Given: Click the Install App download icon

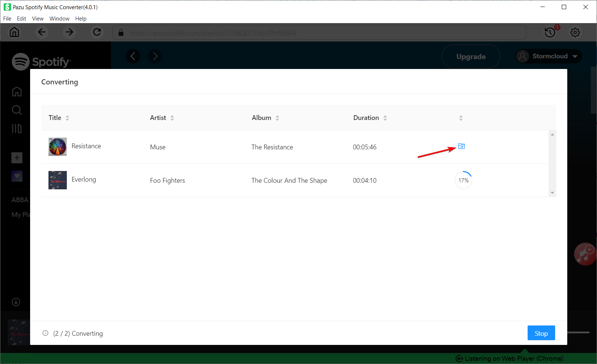Looking at the screenshot, I should [16, 302].
